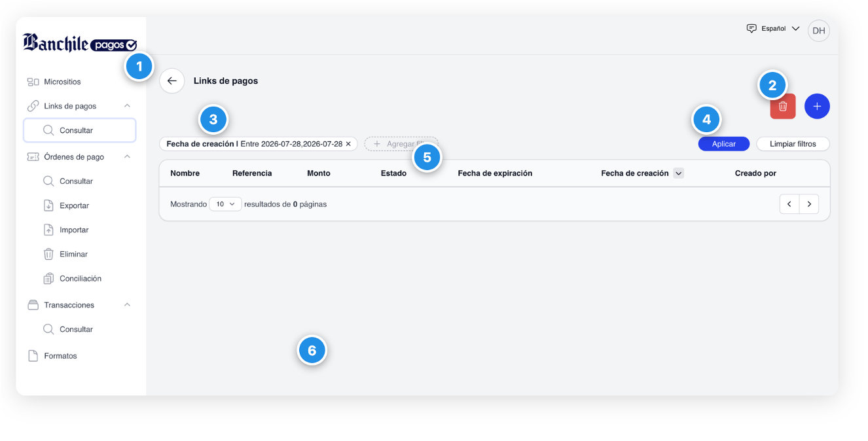
Task: Open Formatos via its document icon
Action: click(x=33, y=356)
